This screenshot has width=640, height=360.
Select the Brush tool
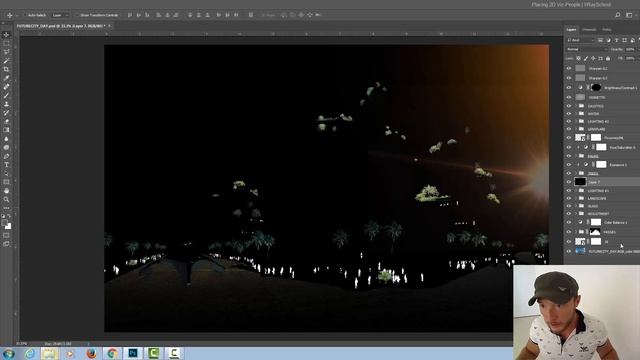pyautogui.click(x=6, y=96)
